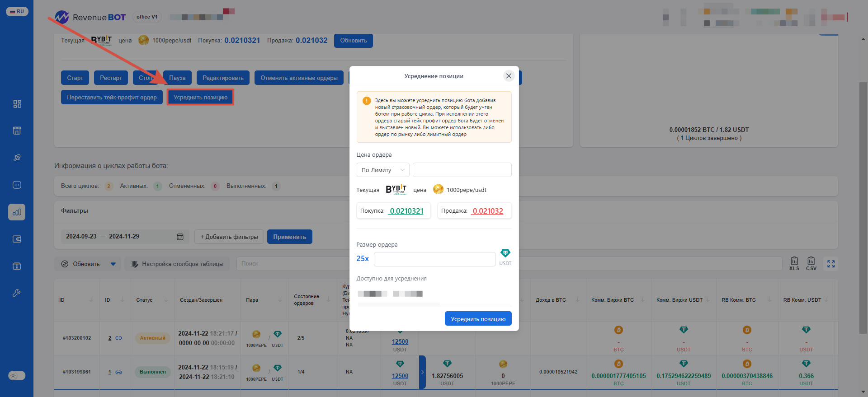This screenshot has height=397, width=868.
Task: Click the office V1 badge
Action: click(147, 17)
